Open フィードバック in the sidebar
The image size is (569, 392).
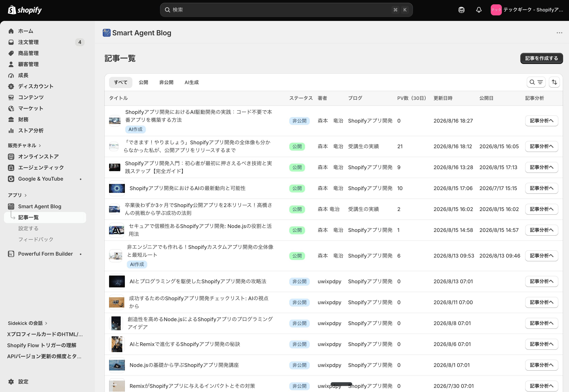[36, 239]
